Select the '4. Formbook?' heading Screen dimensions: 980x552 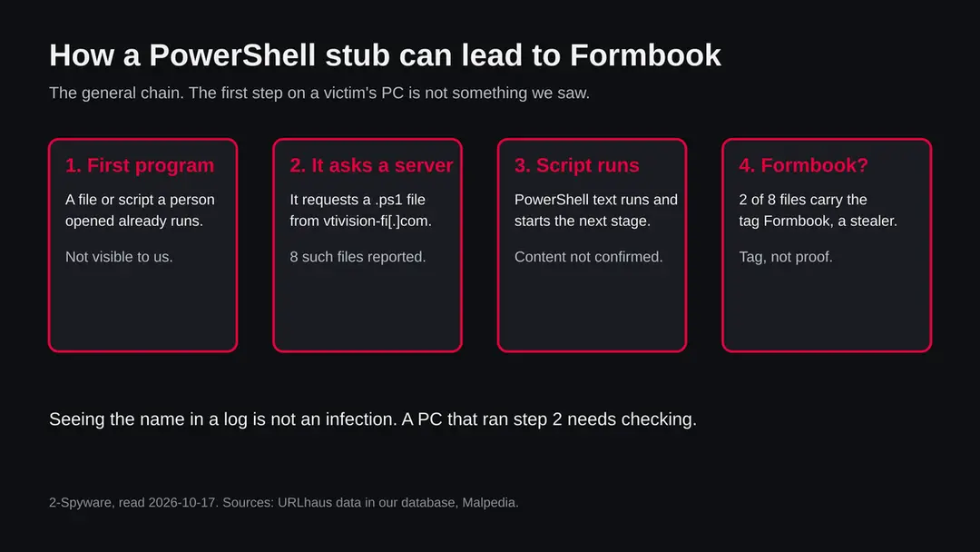tap(803, 165)
